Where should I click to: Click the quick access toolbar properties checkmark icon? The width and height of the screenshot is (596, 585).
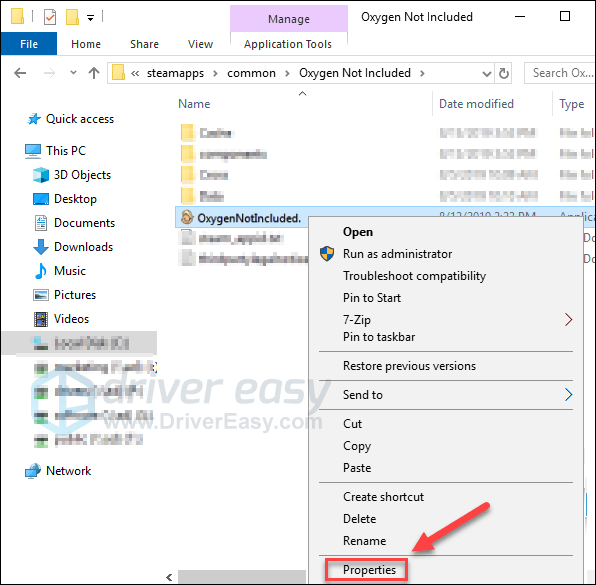tap(50, 17)
